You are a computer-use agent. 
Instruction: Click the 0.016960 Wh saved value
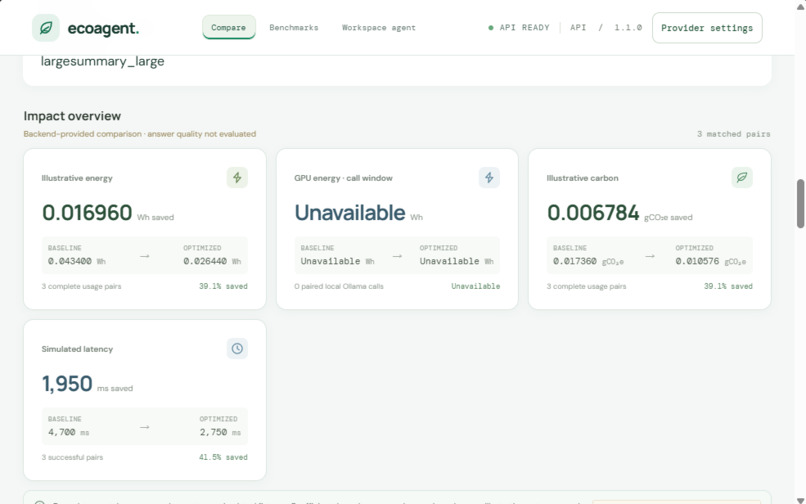point(108,213)
